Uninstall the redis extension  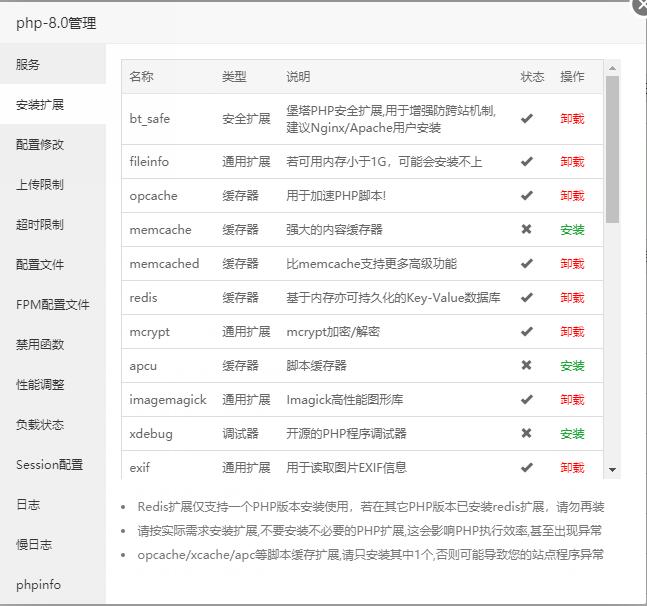click(x=572, y=297)
